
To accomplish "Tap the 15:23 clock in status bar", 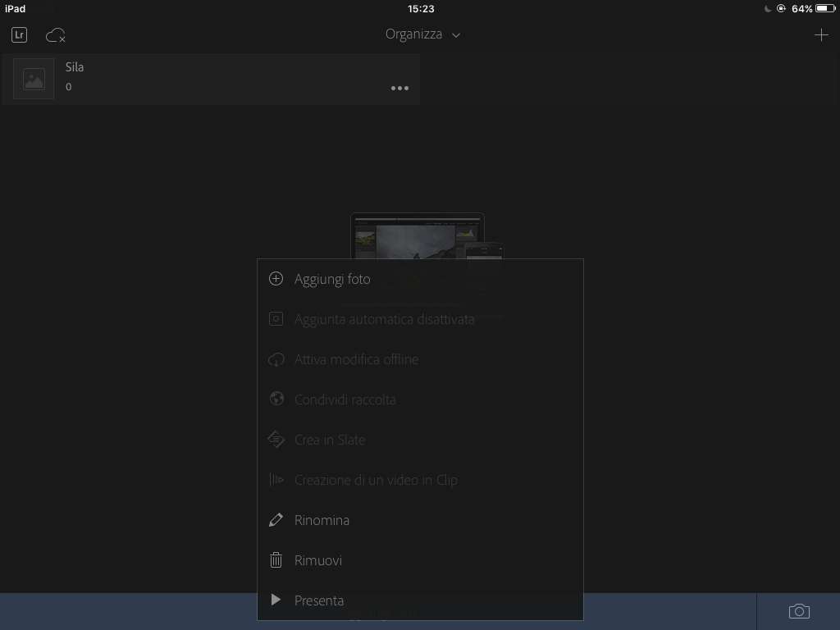I will (x=421, y=8).
